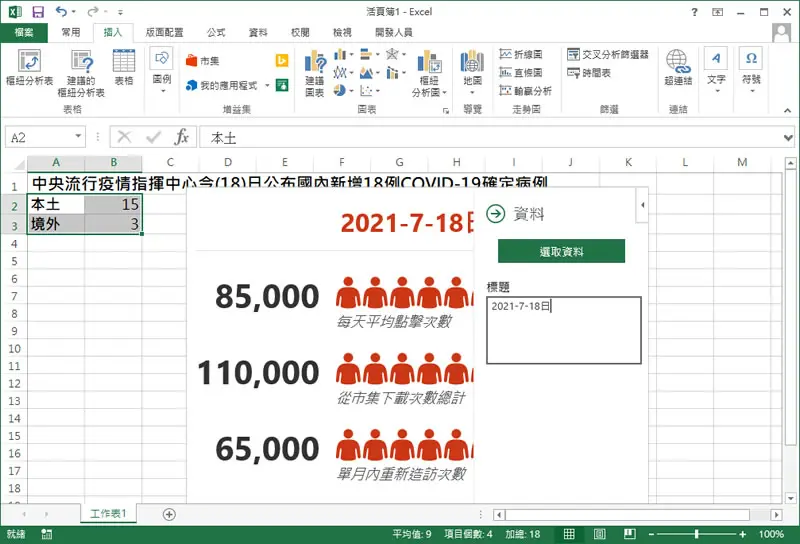Insert a hyperlink (超連結)

coord(678,67)
